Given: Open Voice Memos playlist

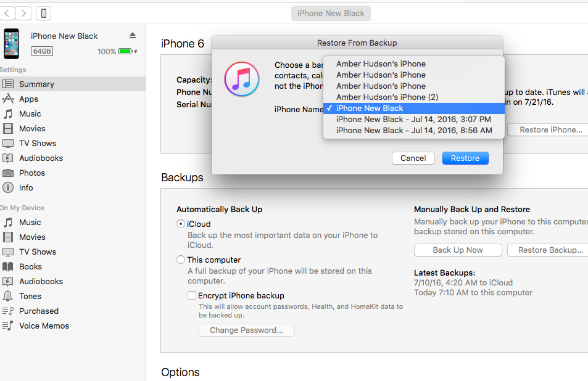Looking at the screenshot, I should point(44,326).
